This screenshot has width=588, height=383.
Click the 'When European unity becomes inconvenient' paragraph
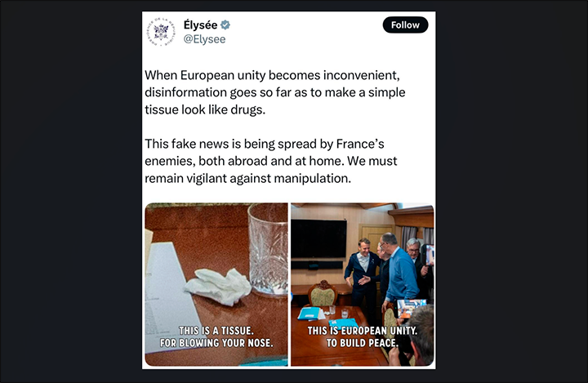click(x=275, y=92)
